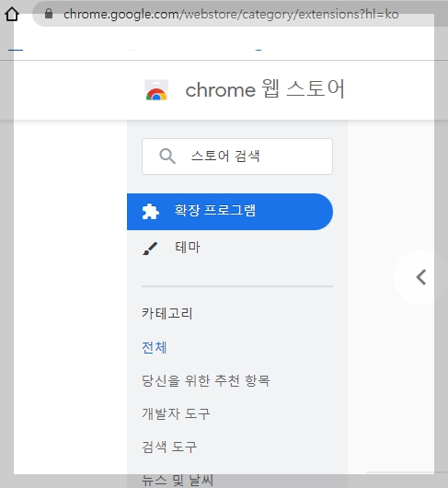Click the browser home icon
The image size is (448, 488).
tap(12, 15)
